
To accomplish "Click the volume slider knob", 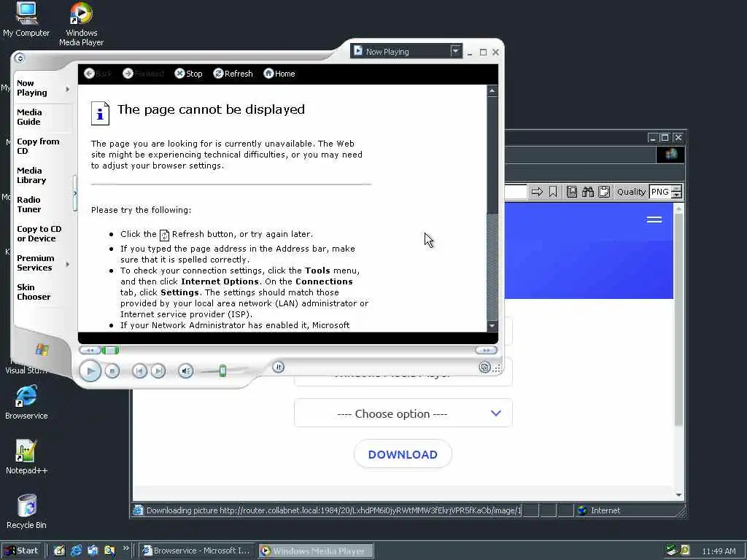I will (x=222, y=370).
